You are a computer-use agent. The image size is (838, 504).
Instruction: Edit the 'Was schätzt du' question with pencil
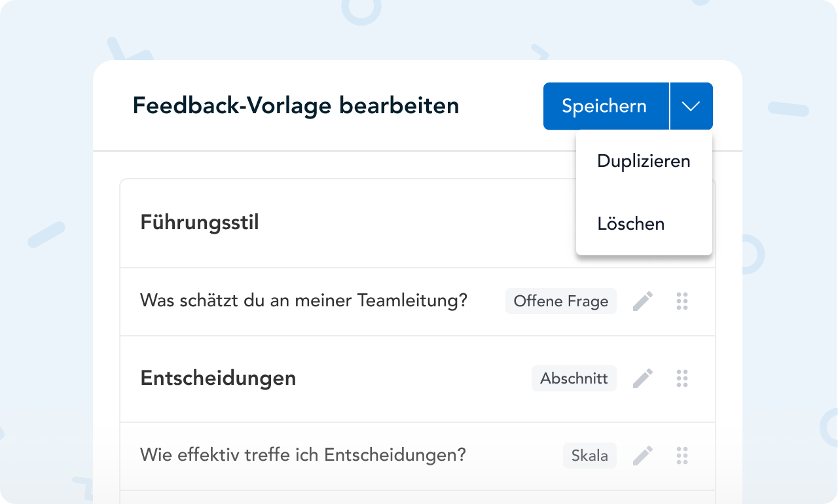point(643,301)
